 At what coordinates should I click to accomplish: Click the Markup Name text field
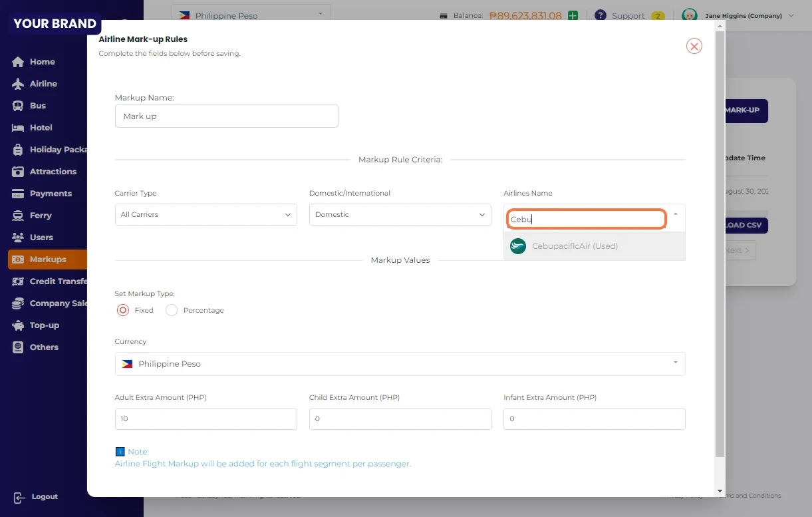coord(226,116)
